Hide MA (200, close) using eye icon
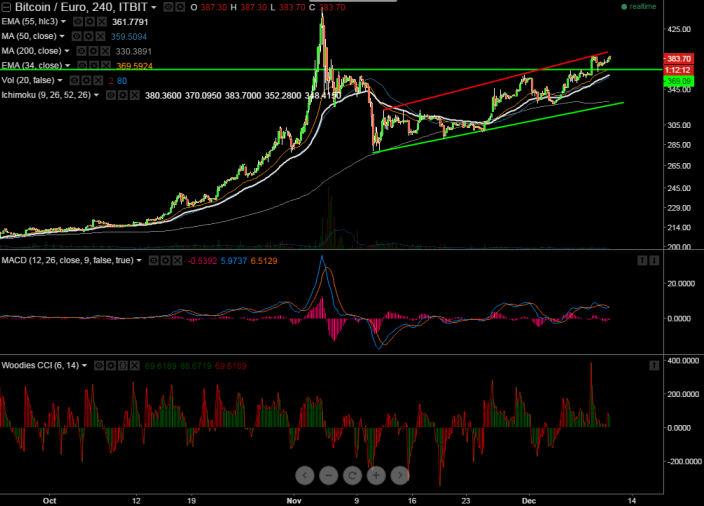 pyautogui.click(x=81, y=51)
